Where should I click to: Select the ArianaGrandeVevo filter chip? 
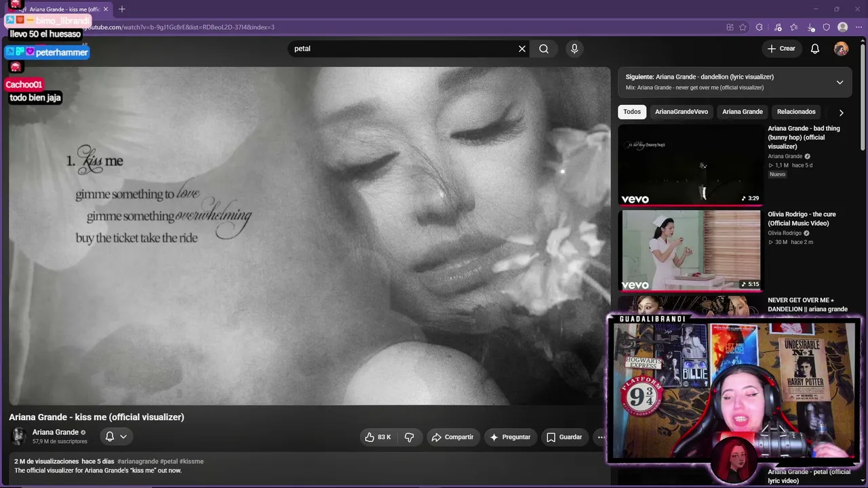(x=682, y=112)
